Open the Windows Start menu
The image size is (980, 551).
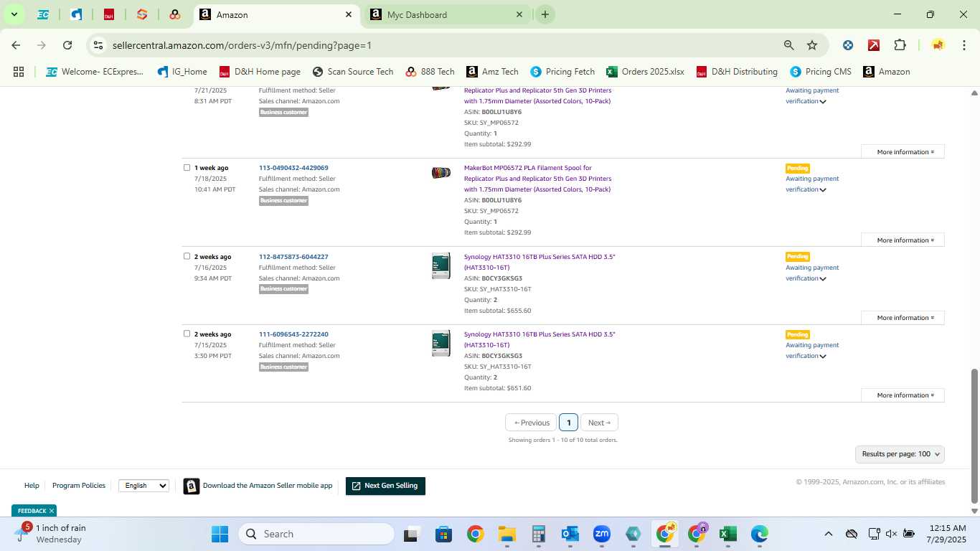[220, 534]
